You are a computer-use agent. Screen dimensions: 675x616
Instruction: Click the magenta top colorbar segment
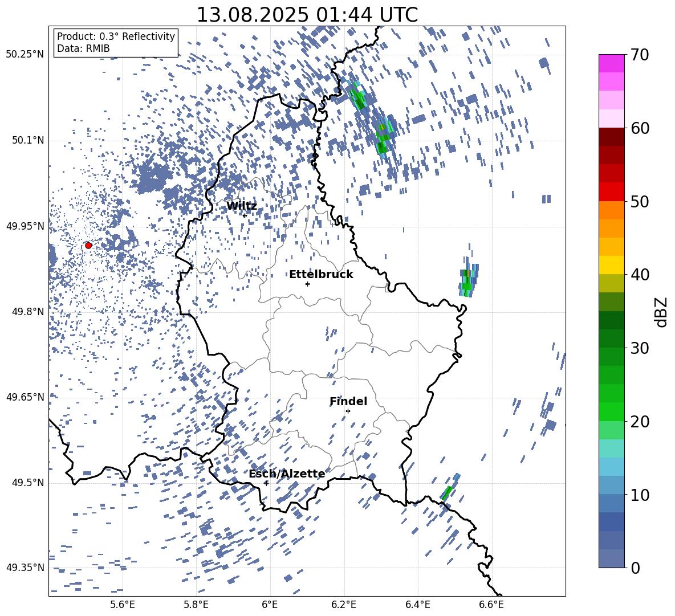tap(611, 64)
